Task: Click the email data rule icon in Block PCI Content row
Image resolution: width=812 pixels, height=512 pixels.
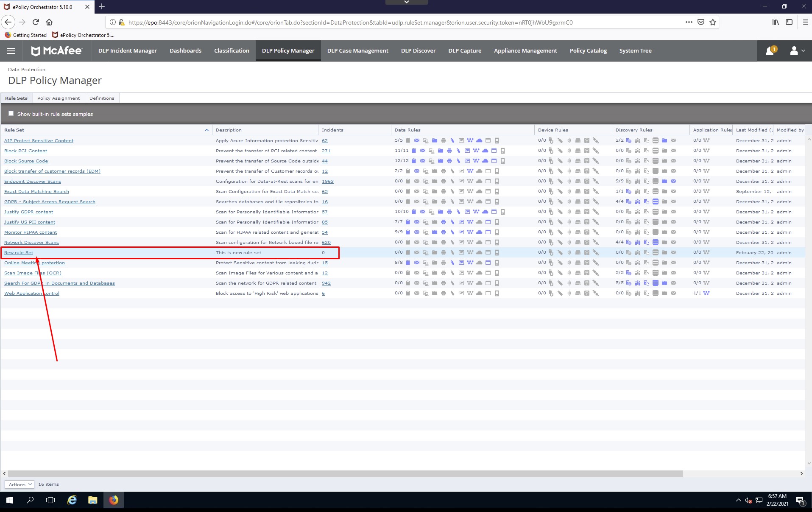Action: pyautogui.click(x=423, y=151)
